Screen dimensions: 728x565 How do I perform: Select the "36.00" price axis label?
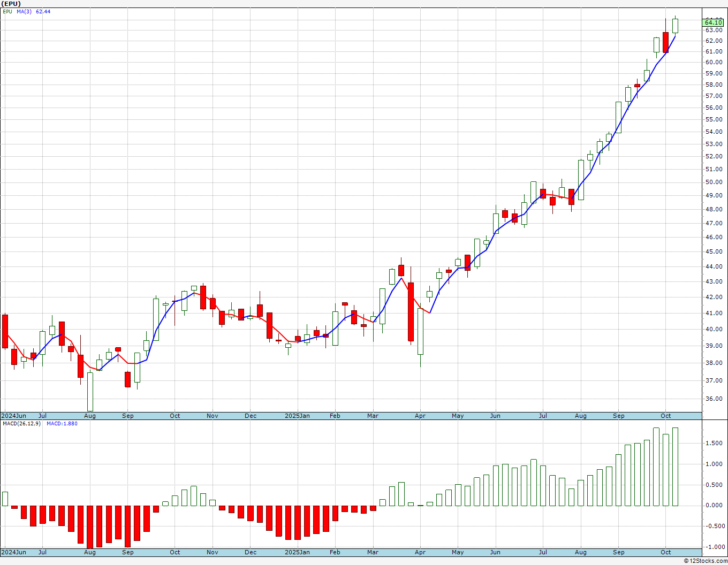(x=714, y=399)
